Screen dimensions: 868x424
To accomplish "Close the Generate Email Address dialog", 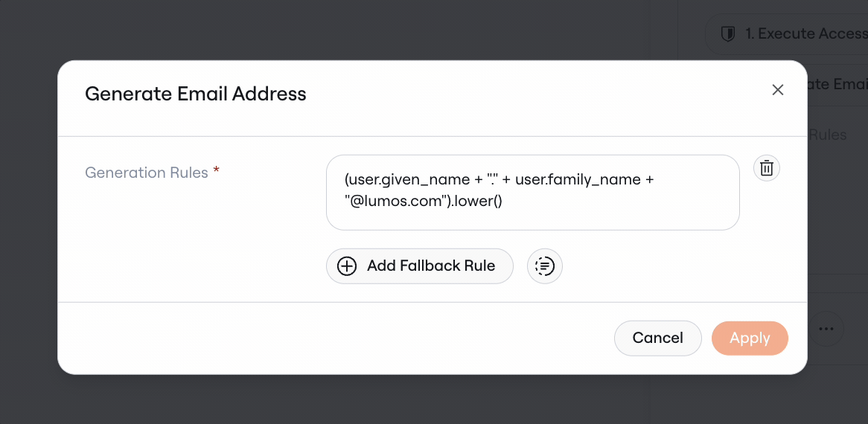I will point(778,90).
